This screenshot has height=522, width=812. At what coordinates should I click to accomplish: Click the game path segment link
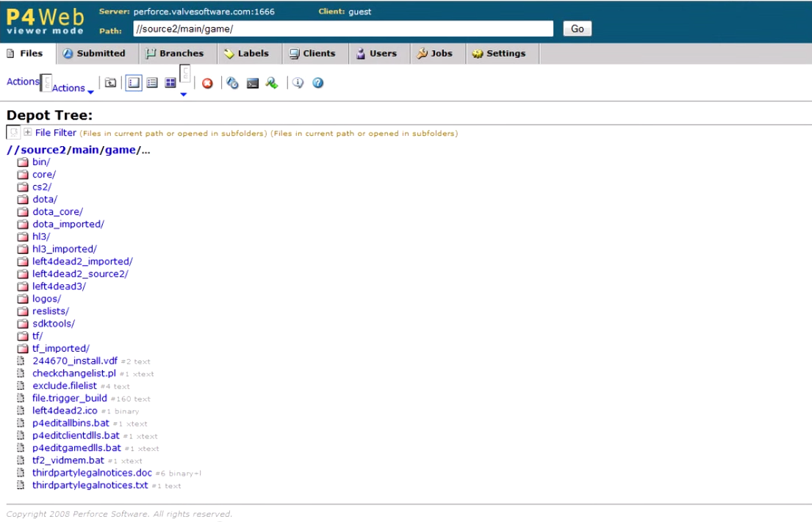click(120, 150)
